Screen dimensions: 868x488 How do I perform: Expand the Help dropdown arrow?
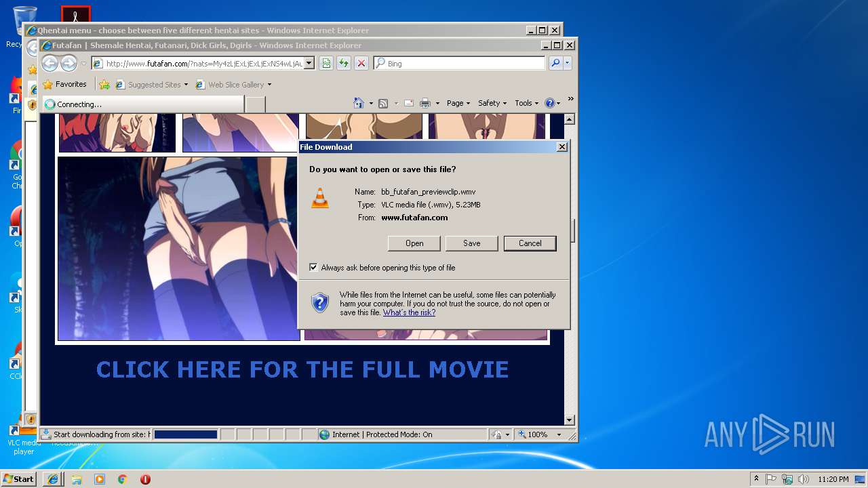coord(559,104)
